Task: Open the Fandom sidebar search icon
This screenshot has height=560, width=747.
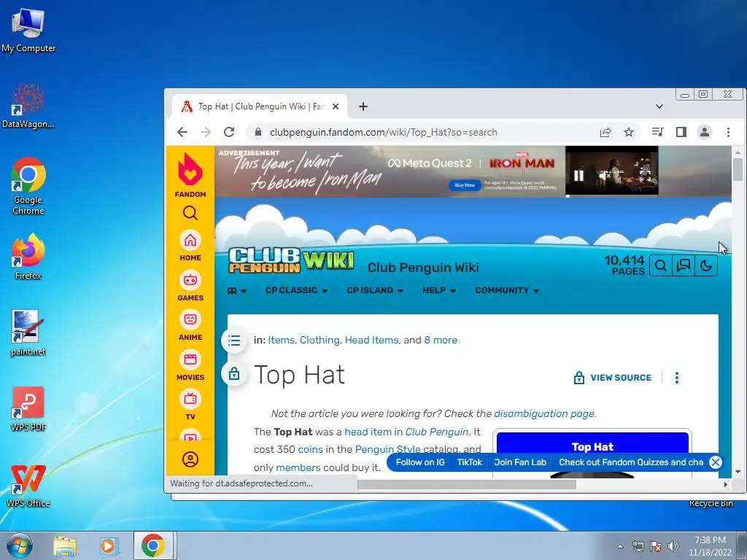Action: [x=190, y=213]
